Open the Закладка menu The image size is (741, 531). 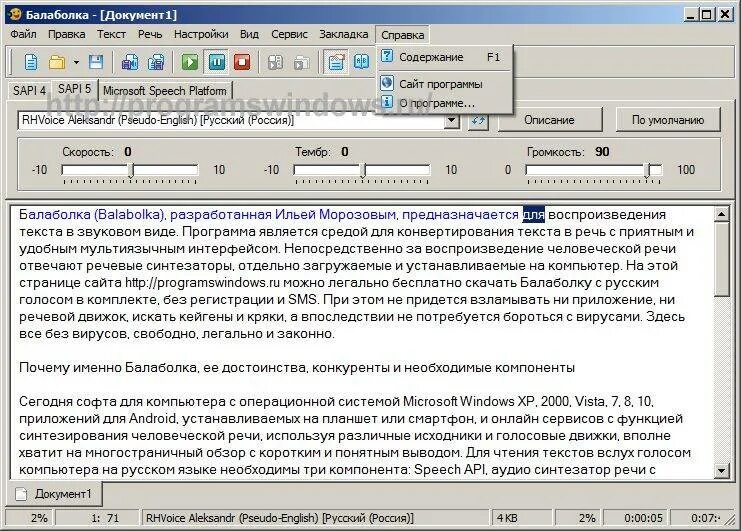[x=344, y=34]
